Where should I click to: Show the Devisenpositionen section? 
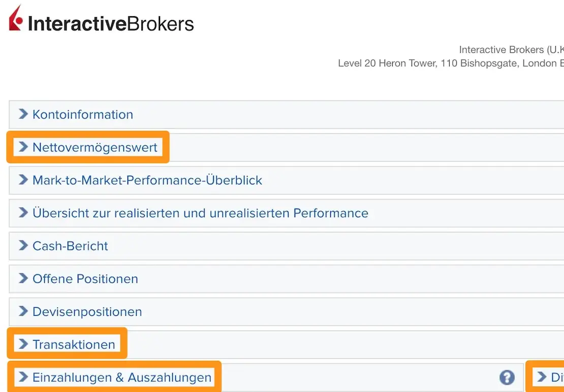87,312
